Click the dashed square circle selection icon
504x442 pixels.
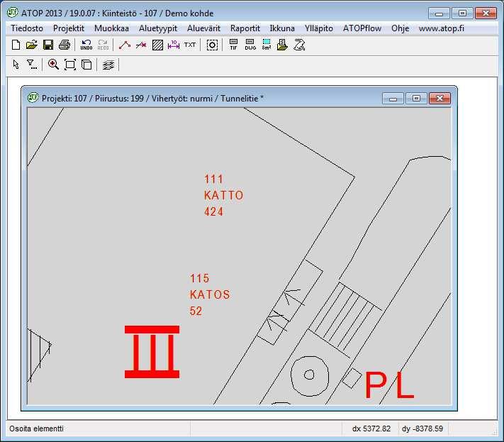click(212, 45)
